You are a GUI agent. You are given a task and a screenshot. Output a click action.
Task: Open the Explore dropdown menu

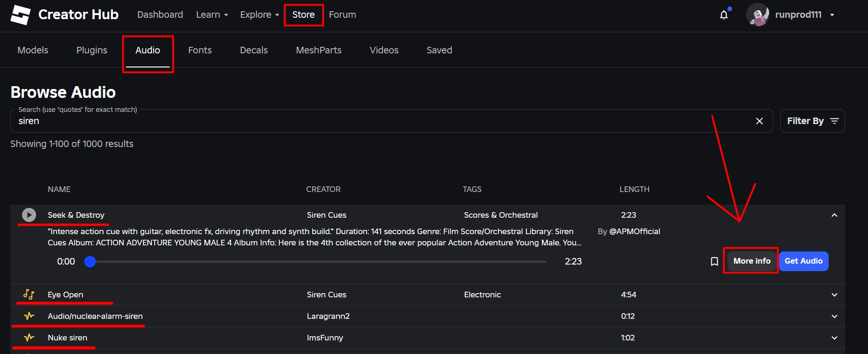pyautogui.click(x=259, y=15)
